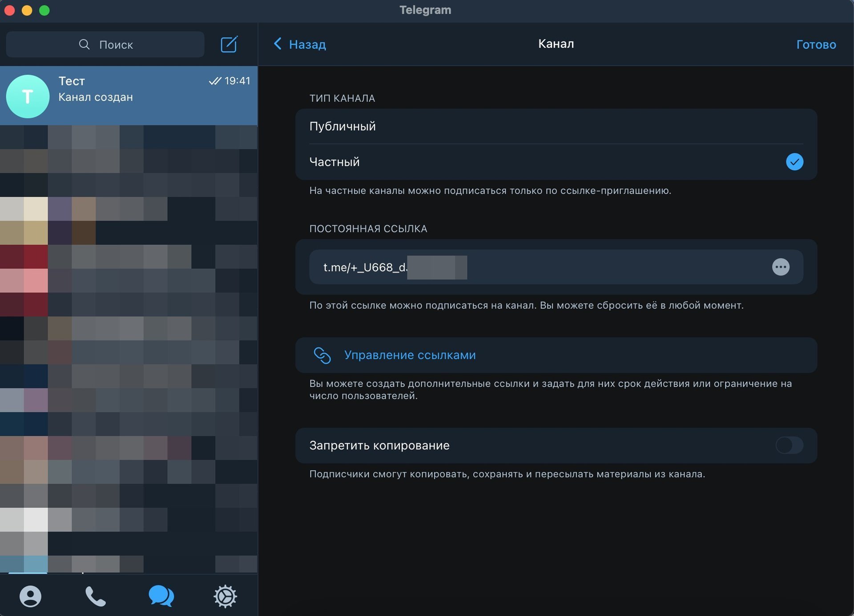Go back with the Назад button

(x=299, y=44)
